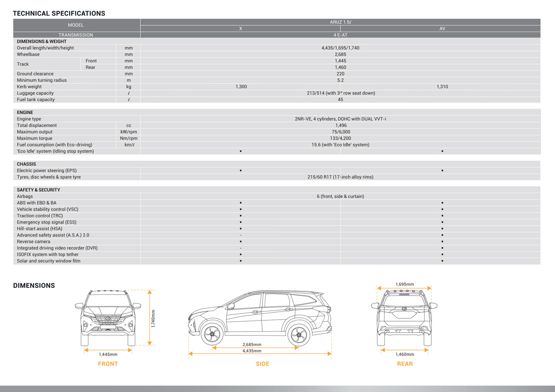The image size is (555, 392).
Task: Click the kW/rpm unit cell
Action: point(129,132)
